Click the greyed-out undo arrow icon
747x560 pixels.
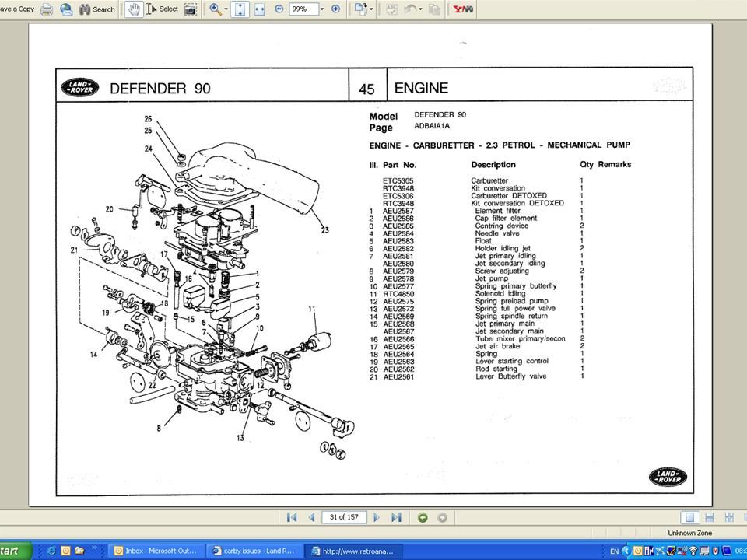tap(410, 9)
